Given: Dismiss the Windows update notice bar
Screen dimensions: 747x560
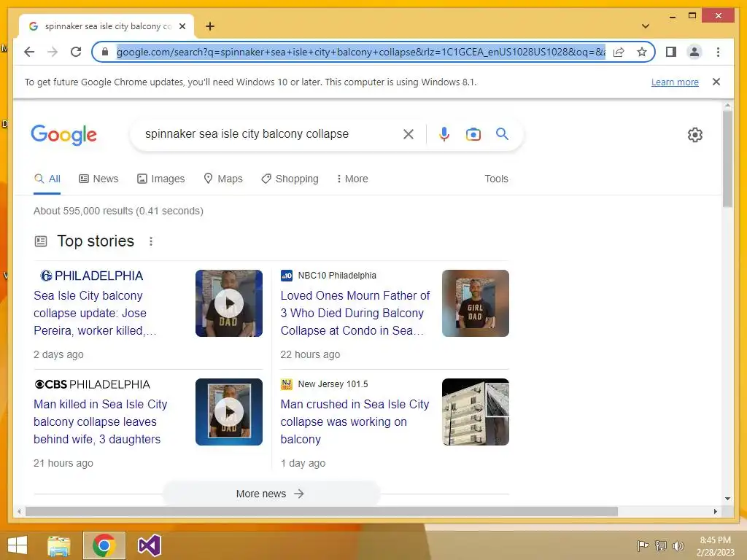Looking at the screenshot, I should (x=716, y=82).
